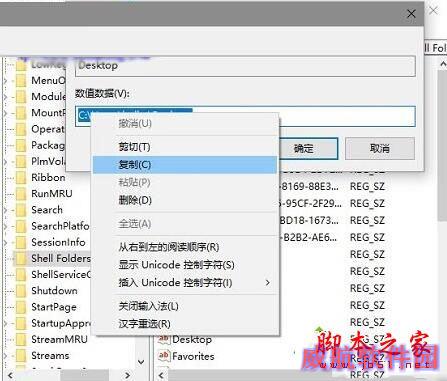Expand the StartupApproved tree node

tap(6, 323)
